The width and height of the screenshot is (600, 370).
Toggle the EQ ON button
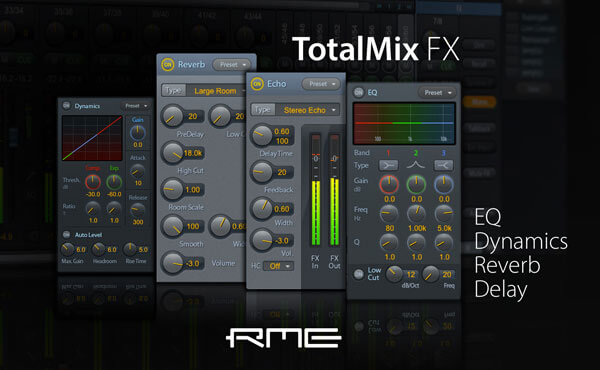[359, 92]
